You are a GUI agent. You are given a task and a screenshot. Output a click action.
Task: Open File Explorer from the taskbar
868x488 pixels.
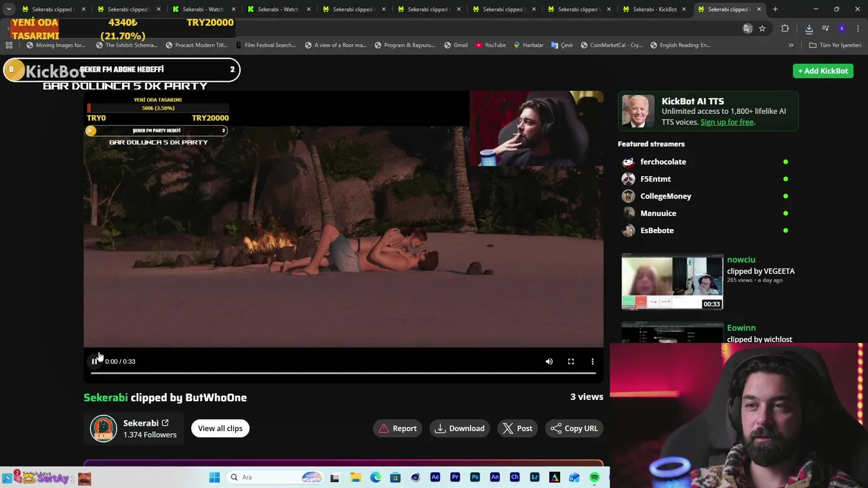[x=355, y=478]
